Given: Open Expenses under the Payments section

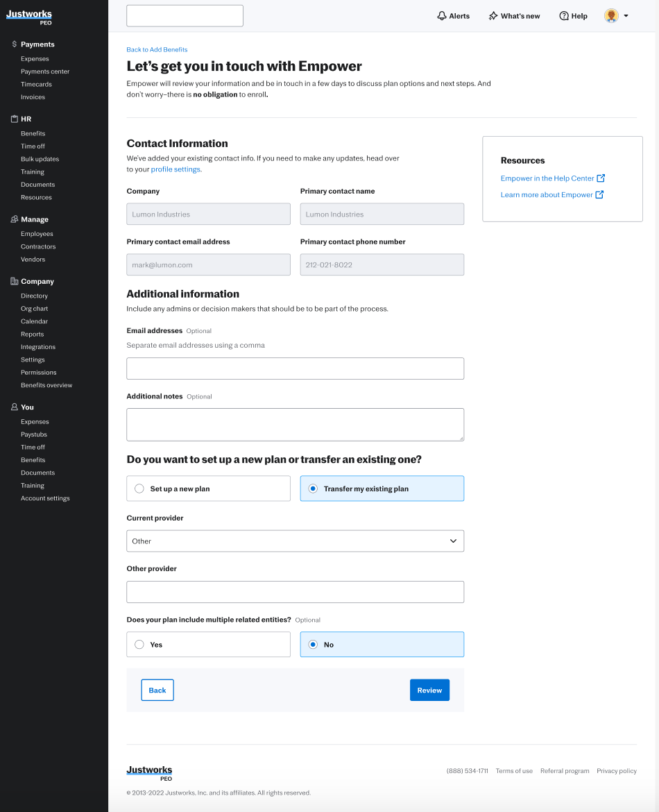Looking at the screenshot, I should pos(35,58).
